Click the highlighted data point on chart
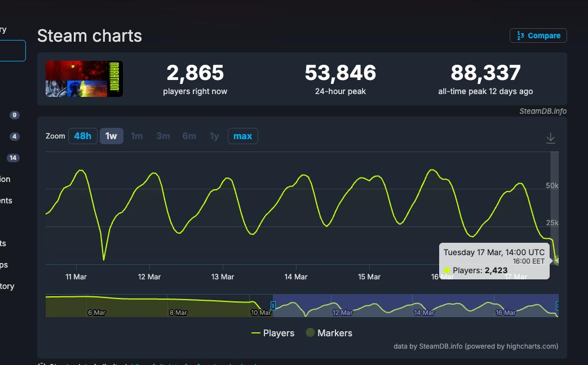Image resolution: width=588 pixels, height=365 pixels. (x=556, y=260)
